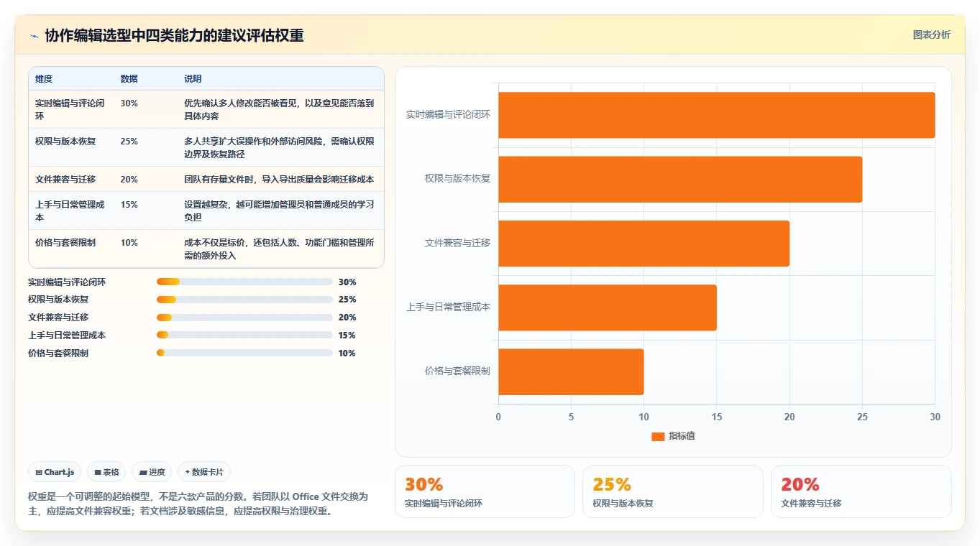Click the 文件兼容与迁移 chart bar
This screenshot has width=980, height=546.
[x=644, y=244]
